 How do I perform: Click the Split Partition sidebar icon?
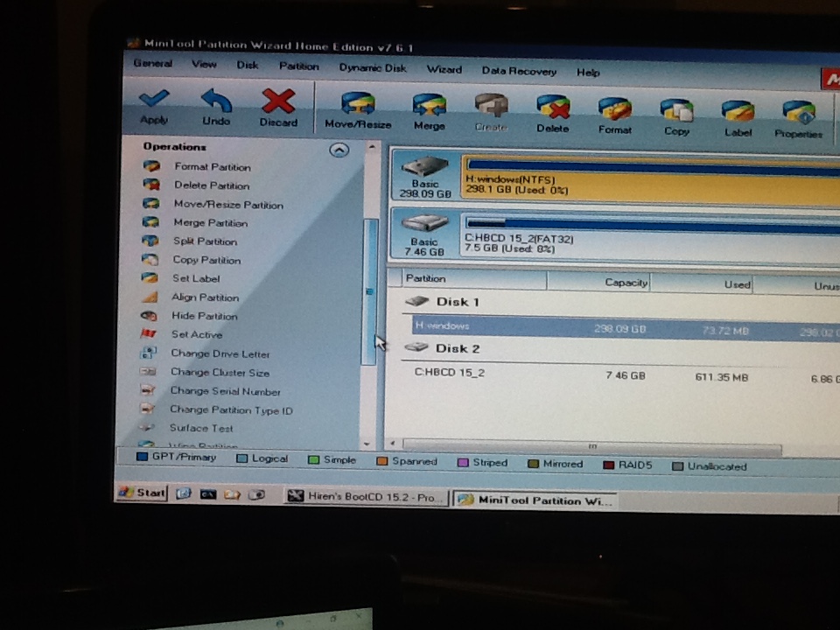tap(150, 241)
